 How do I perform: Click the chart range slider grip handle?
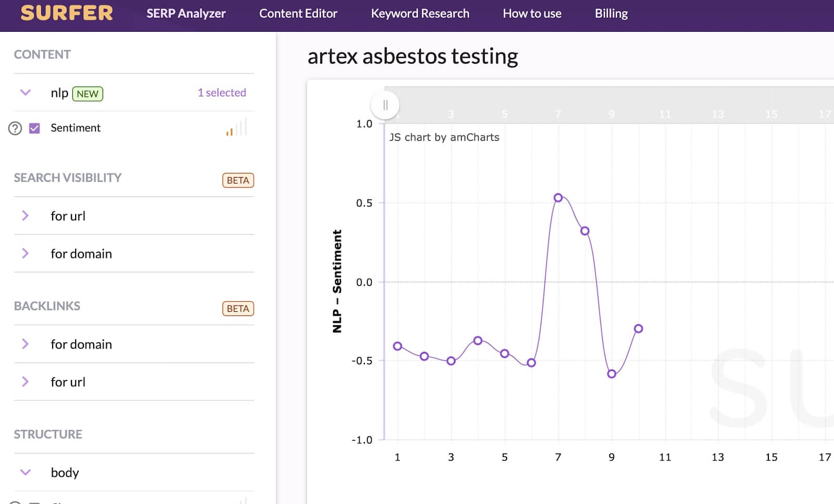[x=385, y=105]
